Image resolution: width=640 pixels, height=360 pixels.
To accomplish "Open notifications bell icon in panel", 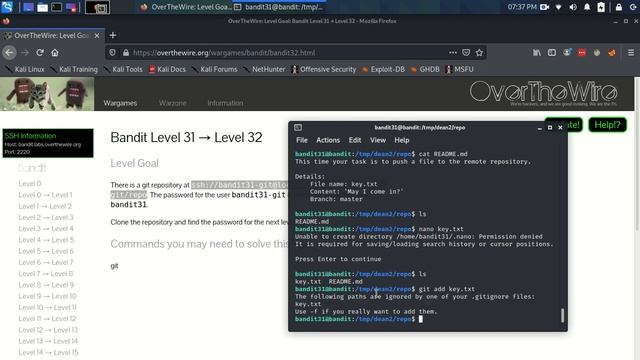I will pos(587,7).
